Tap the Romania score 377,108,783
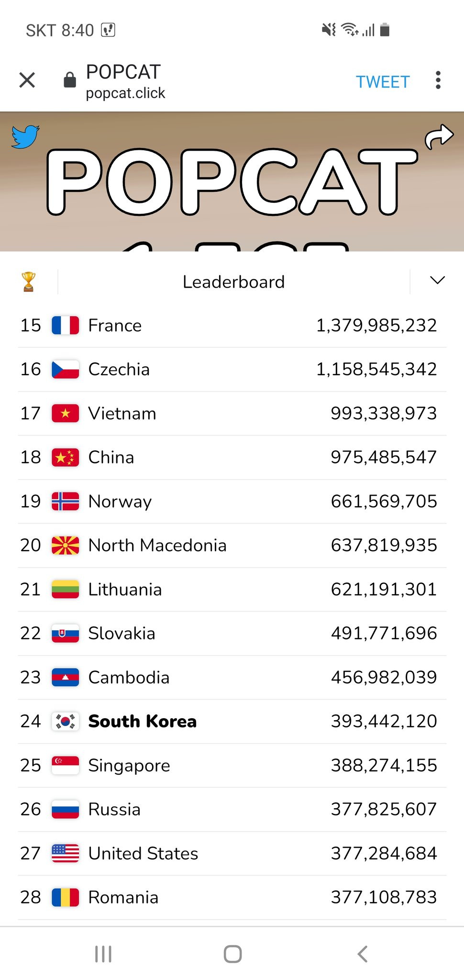 point(384,897)
